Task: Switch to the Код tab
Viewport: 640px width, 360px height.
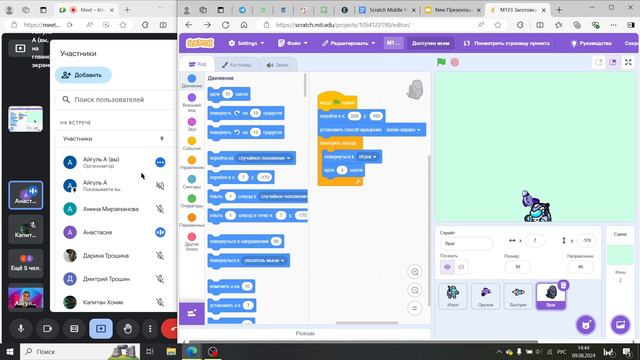Action: (197, 64)
